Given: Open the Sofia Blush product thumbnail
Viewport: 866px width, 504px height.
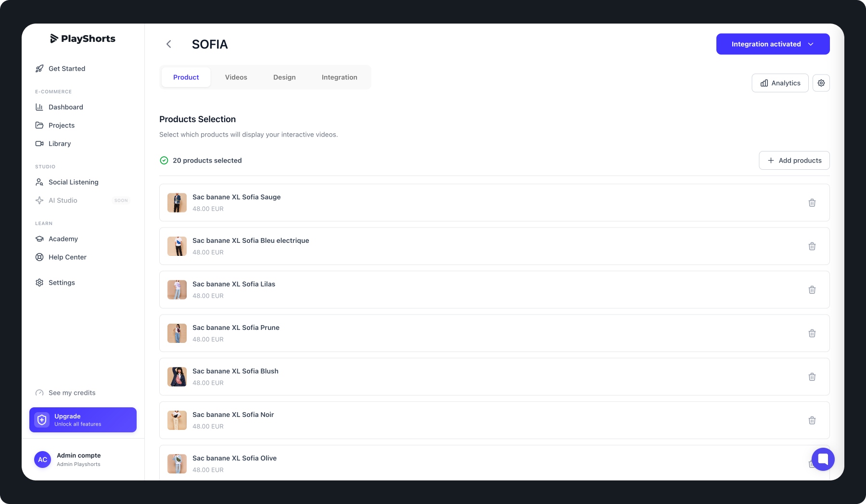Looking at the screenshot, I should coord(177,377).
